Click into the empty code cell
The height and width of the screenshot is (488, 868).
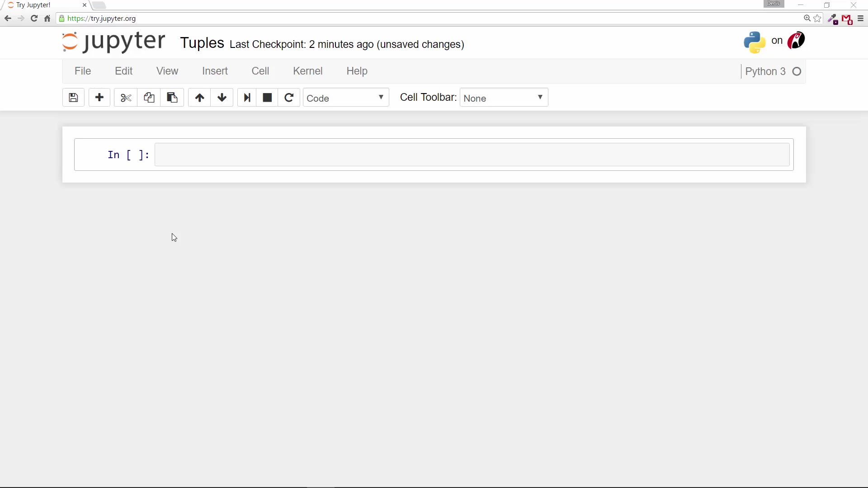coord(472,155)
